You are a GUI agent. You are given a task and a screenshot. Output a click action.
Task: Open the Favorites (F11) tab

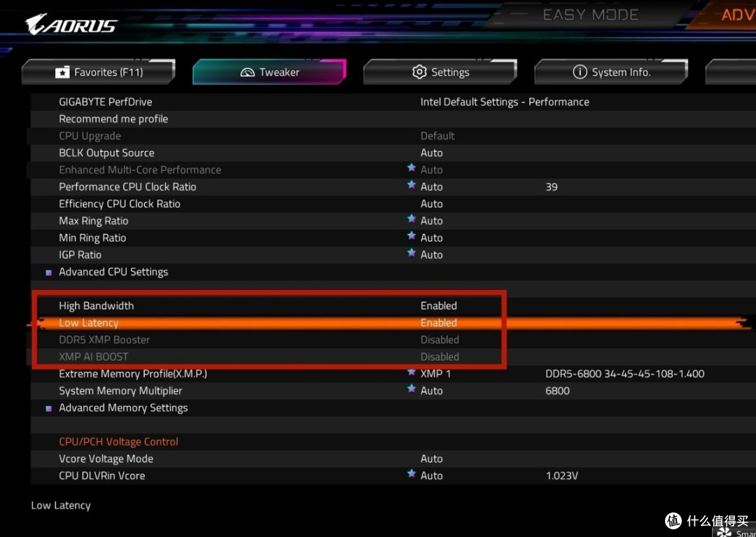point(99,72)
